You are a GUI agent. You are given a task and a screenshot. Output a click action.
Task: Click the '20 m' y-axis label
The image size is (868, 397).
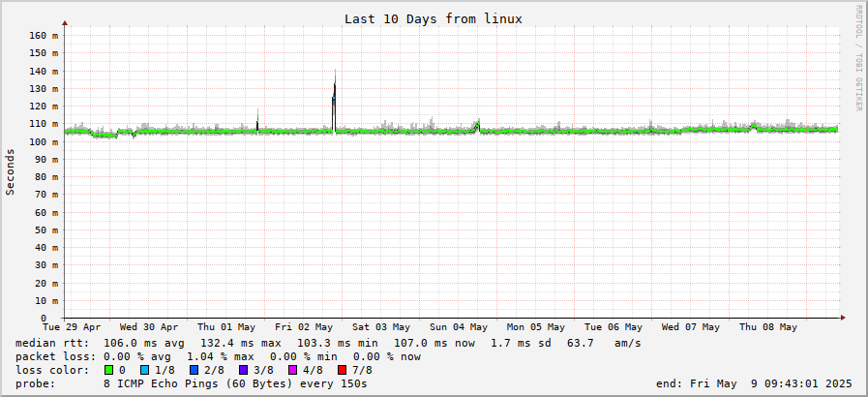45,283
